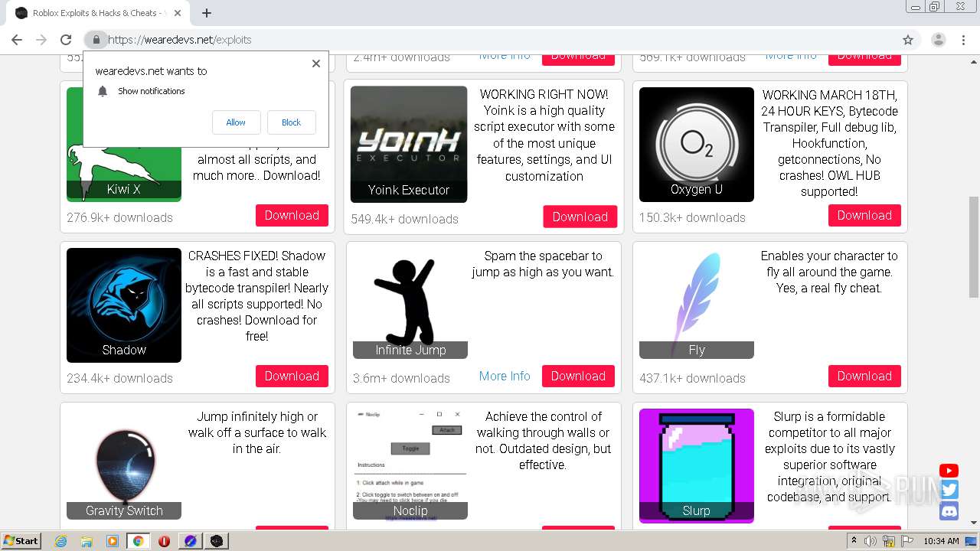Open the Windows Start menu

coord(21,540)
